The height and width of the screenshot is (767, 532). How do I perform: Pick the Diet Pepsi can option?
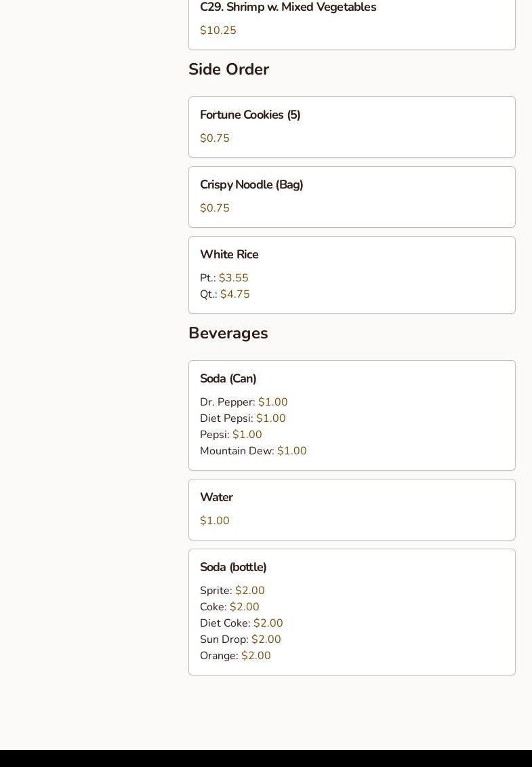pyautogui.click(x=243, y=418)
